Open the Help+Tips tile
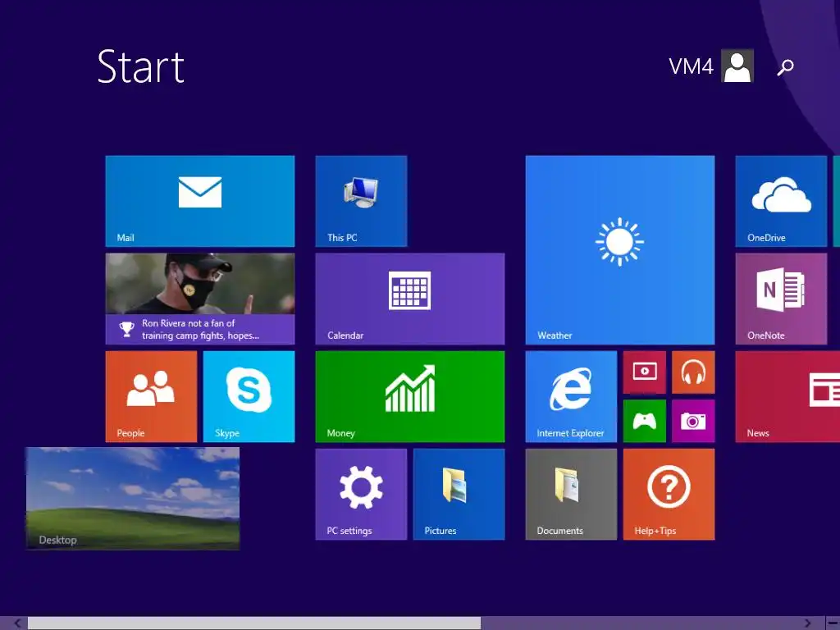Screen dimensions: 840x630 (x=669, y=494)
